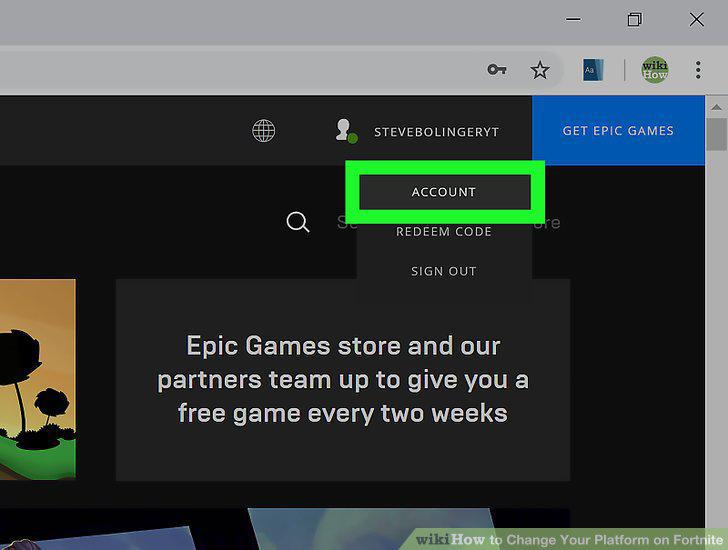This screenshot has width=728, height=550.
Task: Open the blue Aa browser extension
Action: click(x=593, y=70)
